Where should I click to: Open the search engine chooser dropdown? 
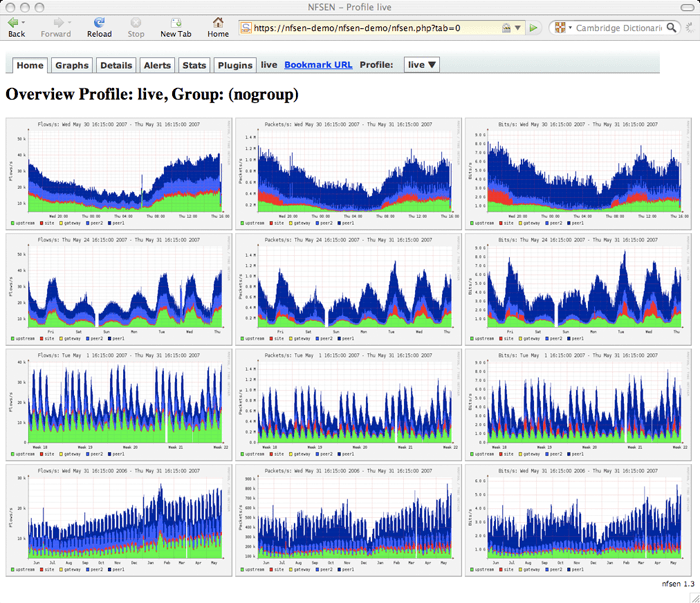click(570, 28)
